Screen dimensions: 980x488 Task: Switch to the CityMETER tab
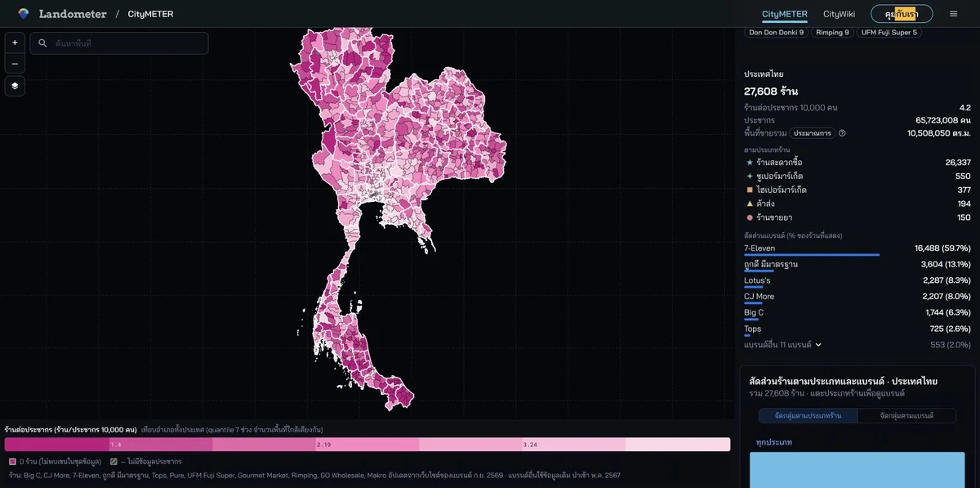tap(784, 14)
